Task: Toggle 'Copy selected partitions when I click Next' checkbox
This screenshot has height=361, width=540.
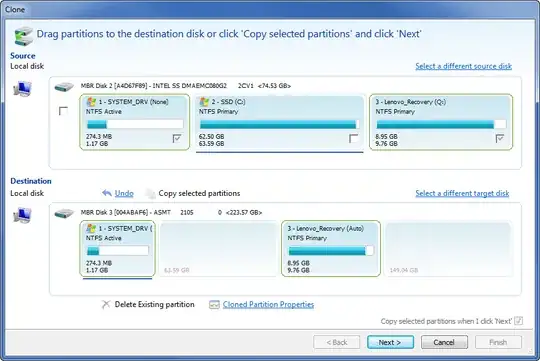Action: click(519, 321)
